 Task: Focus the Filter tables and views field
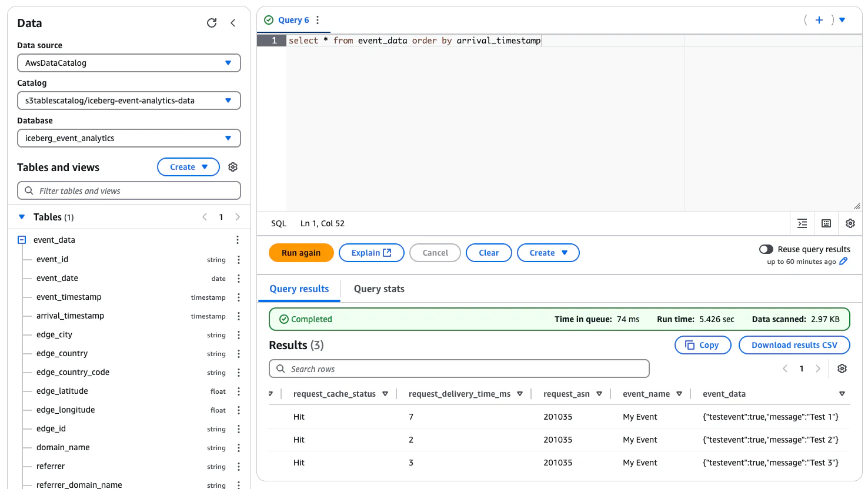pyautogui.click(x=129, y=191)
